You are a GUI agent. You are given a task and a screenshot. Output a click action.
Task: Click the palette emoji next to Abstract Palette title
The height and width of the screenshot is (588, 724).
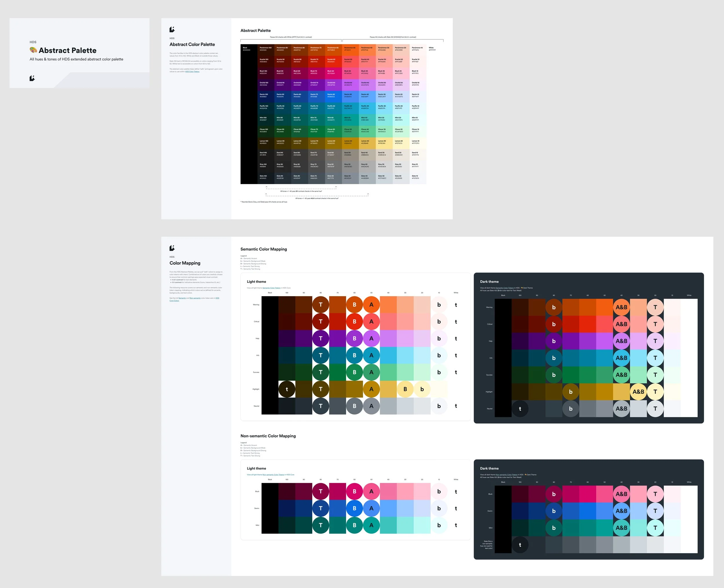click(x=33, y=50)
